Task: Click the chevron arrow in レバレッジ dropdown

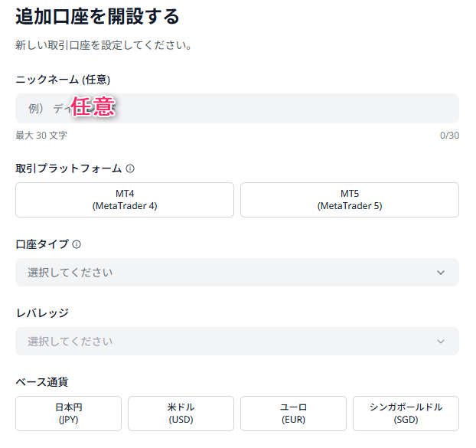Action: click(x=441, y=342)
